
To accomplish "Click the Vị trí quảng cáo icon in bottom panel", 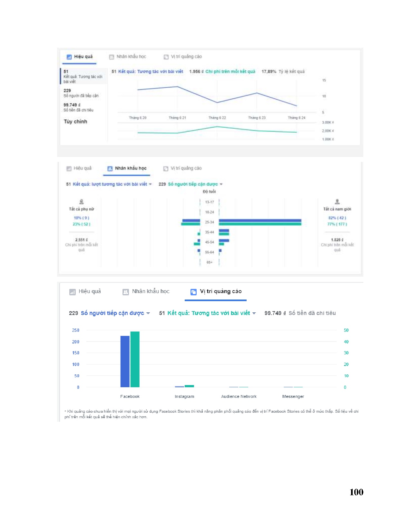I will [193, 292].
